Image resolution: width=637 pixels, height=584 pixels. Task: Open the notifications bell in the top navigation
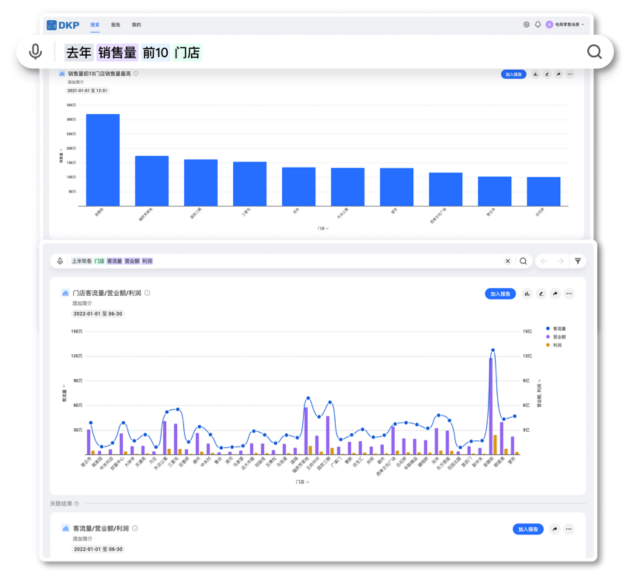tap(538, 24)
